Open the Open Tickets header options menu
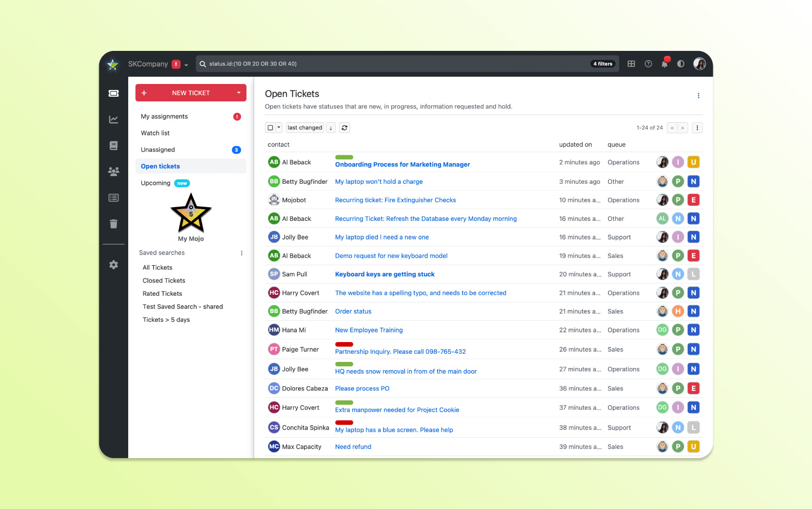Image resolution: width=812 pixels, height=509 pixels. click(x=699, y=96)
